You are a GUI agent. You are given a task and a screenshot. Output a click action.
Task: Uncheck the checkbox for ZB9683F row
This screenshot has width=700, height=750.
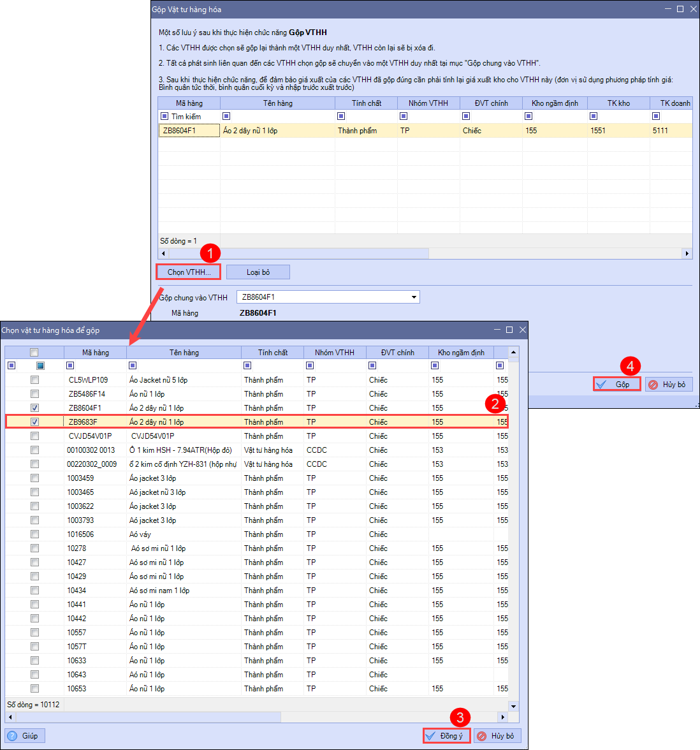click(34, 422)
